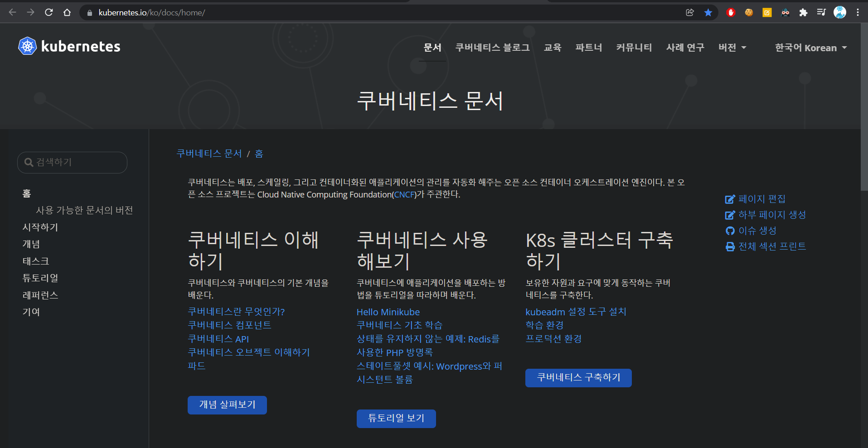
Task: Focus the 검색하기 search field
Action: click(72, 162)
